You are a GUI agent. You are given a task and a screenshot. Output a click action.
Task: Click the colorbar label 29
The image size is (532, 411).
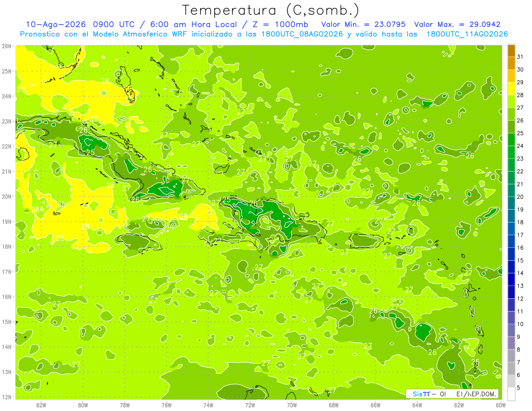tap(520, 82)
